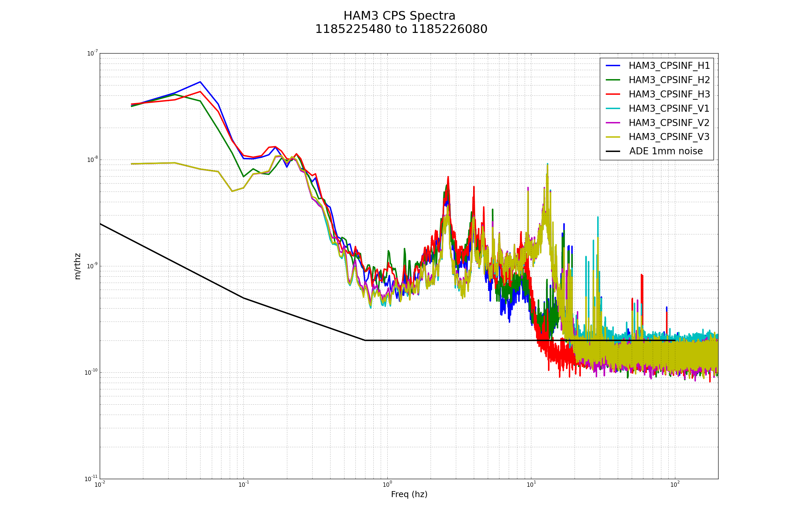Select the HAM3_CPSINF_H3 legend label
798x532 pixels.
[669, 94]
